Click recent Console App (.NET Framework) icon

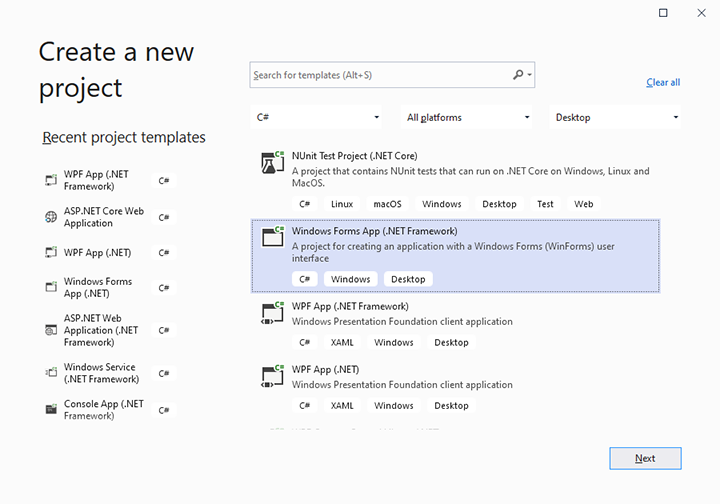click(51, 409)
